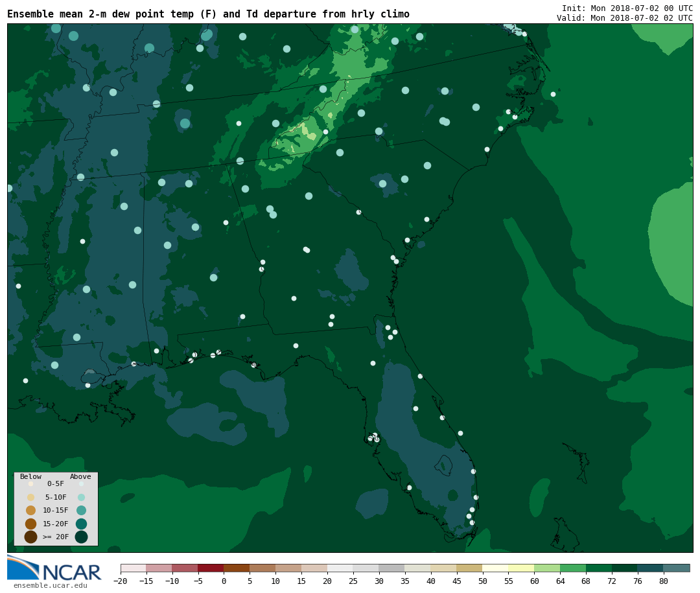The height and width of the screenshot is (593, 700).
Task: Pick the swatch above 80 on color bar
Action: click(x=677, y=568)
